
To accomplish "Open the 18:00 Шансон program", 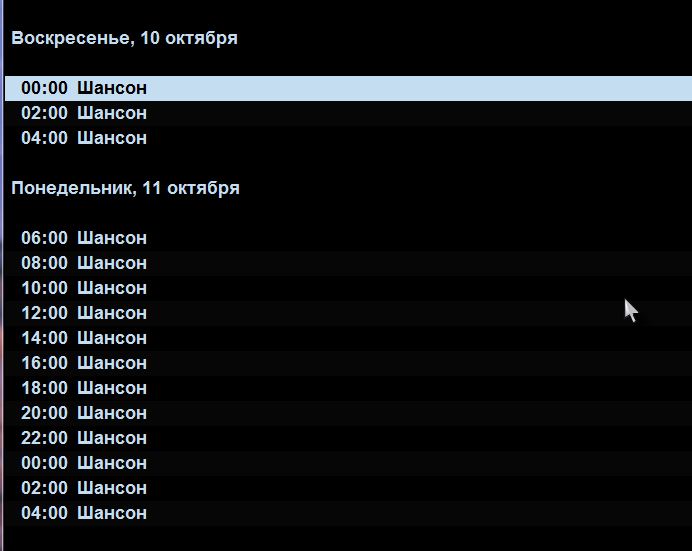I will pos(348,388).
